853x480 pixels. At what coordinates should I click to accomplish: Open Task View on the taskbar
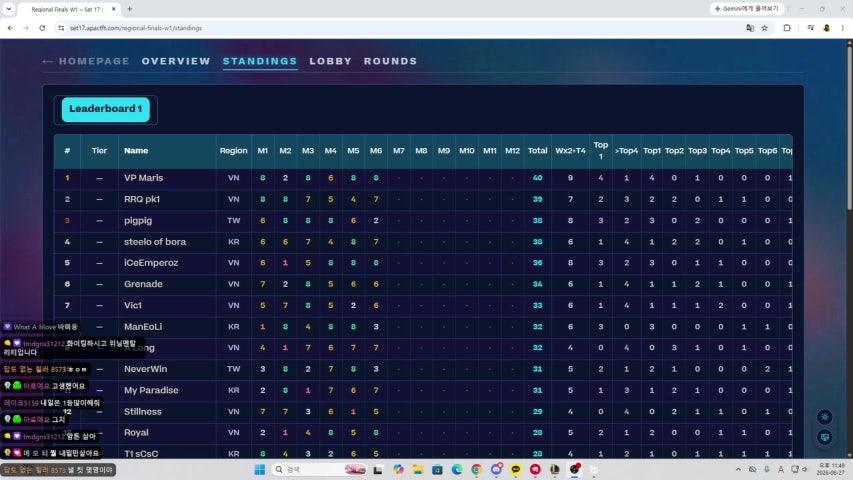click(378, 469)
